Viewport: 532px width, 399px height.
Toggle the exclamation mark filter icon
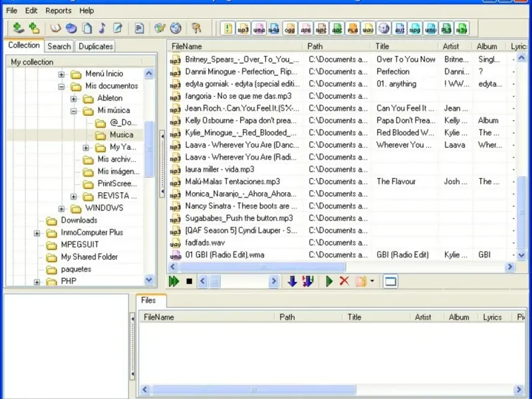227,29
